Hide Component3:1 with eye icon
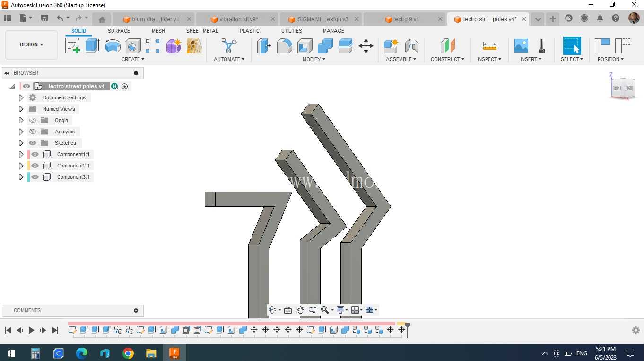Image resolution: width=644 pixels, height=361 pixels. coord(35,177)
